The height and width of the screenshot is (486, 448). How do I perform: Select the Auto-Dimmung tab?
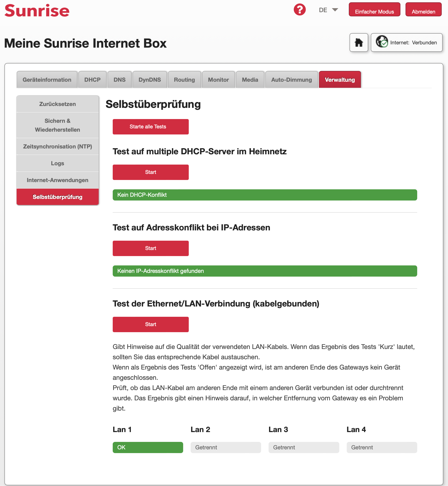[291, 80]
